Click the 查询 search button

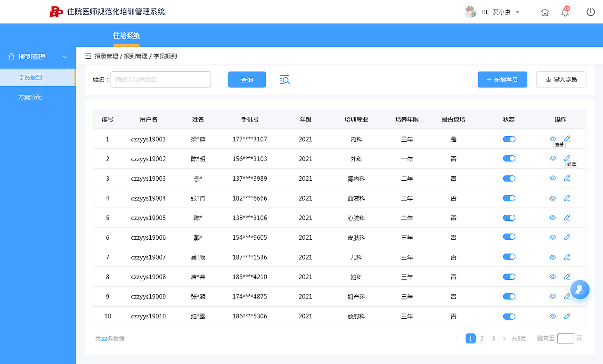[246, 79]
